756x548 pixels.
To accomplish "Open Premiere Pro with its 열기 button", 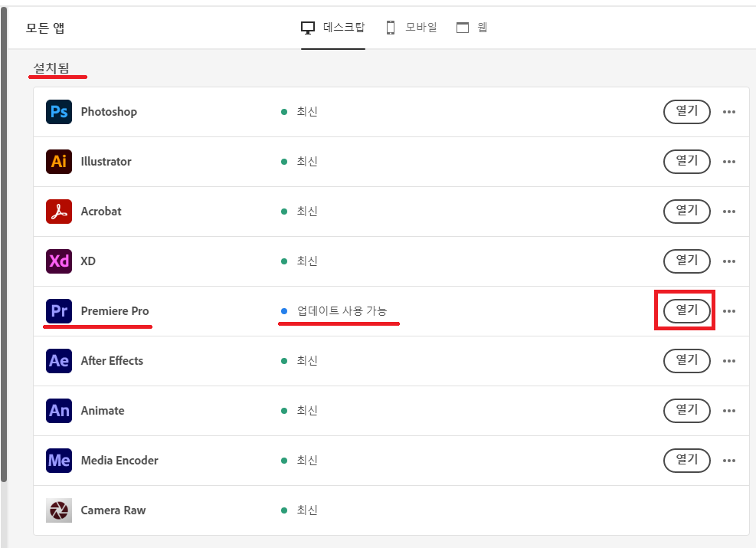I will [x=686, y=310].
